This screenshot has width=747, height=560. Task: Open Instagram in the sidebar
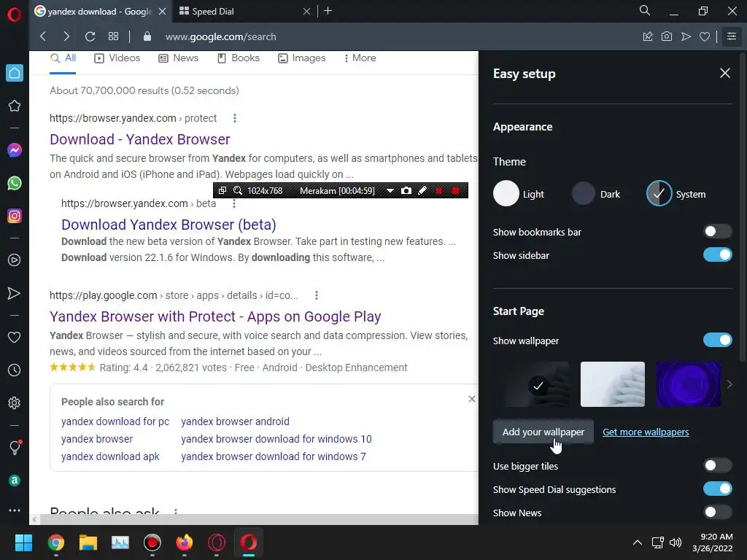[x=15, y=216]
